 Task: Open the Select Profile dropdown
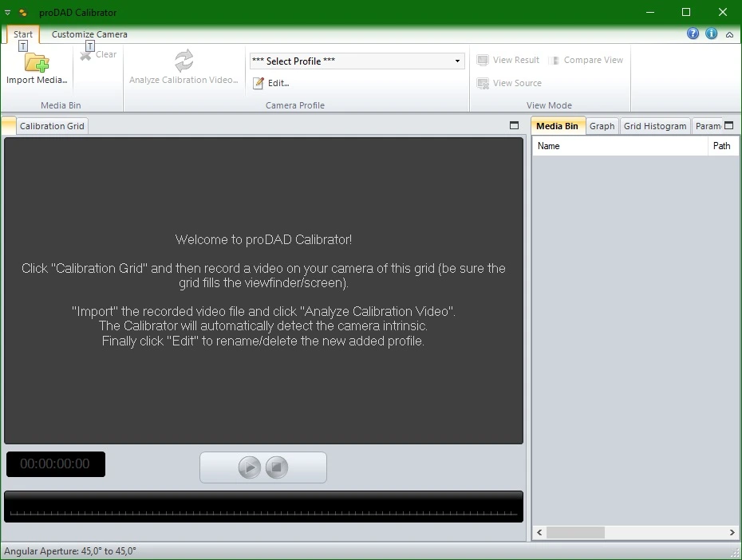coord(357,61)
